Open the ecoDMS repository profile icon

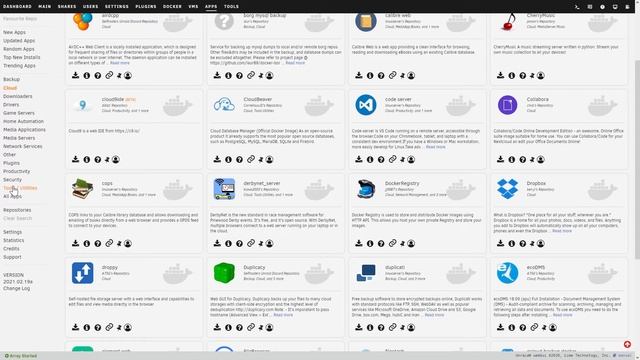point(553,327)
